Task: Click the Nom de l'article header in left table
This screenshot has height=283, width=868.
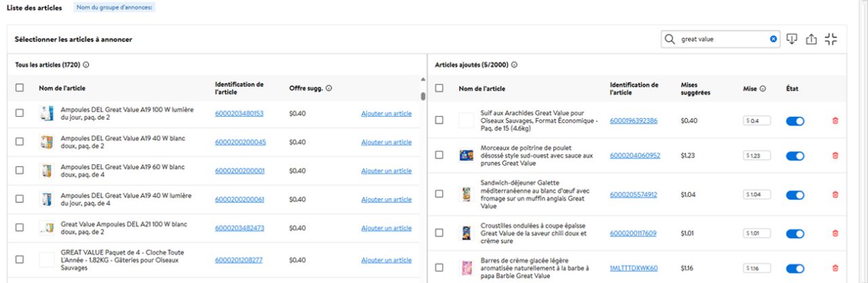Action: click(62, 88)
